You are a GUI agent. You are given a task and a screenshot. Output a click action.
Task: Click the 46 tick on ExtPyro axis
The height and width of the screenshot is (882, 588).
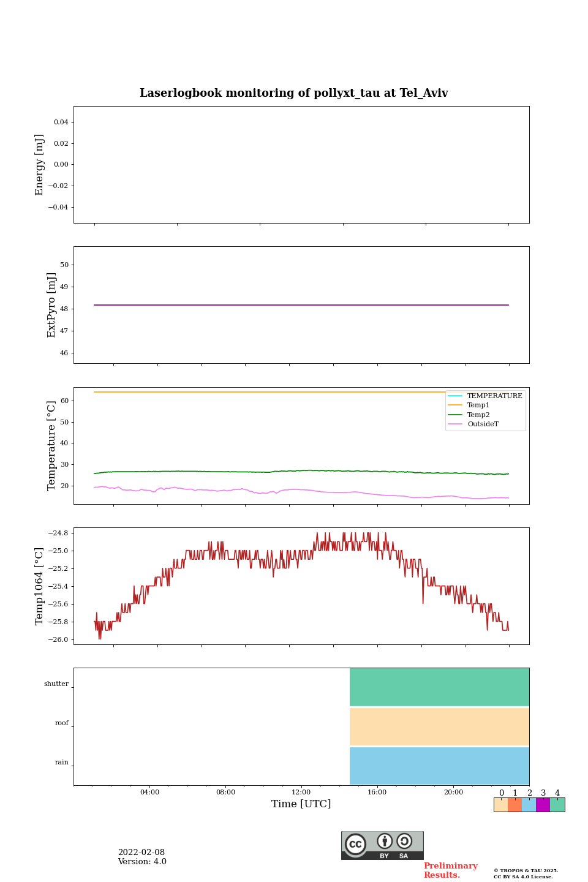coord(64,353)
